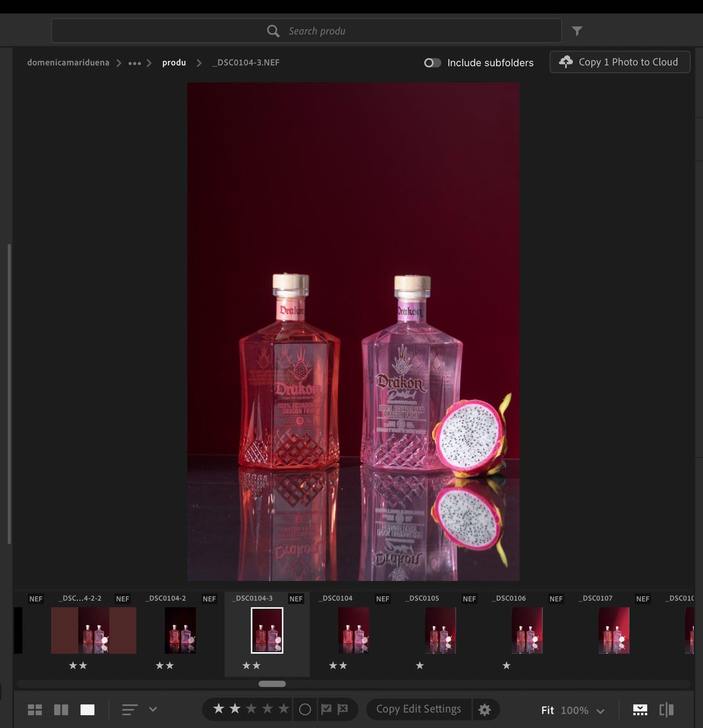Viewport: 703px width, 728px height.
Task: Set rating to two stars in toolbar
Action: click(235, 709)
